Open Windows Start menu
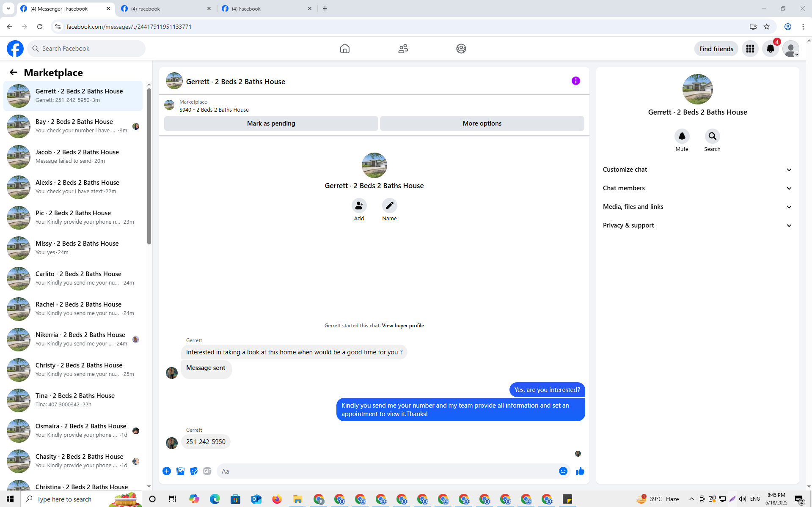 10,499
